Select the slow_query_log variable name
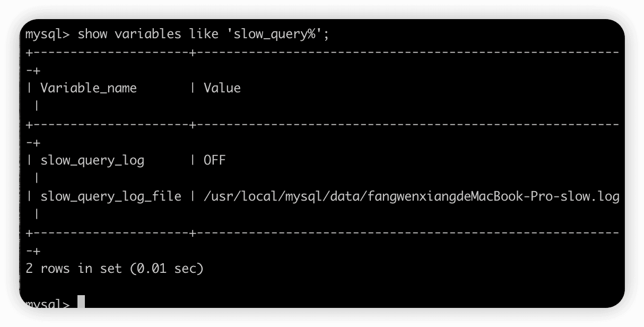 (x=92, y=160)
